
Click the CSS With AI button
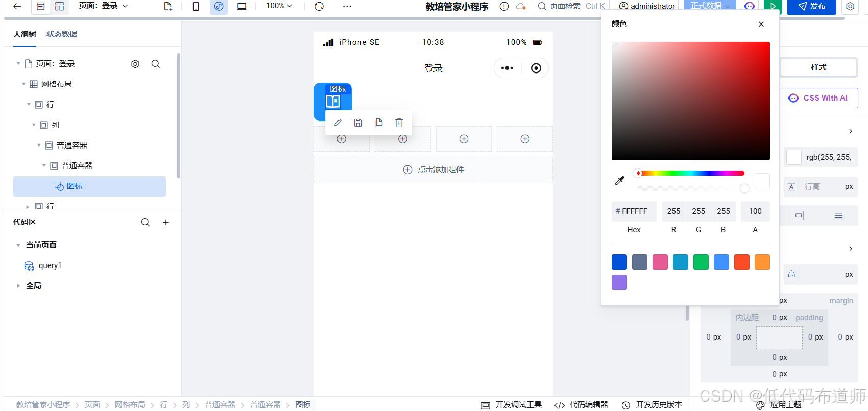coord(818,98)
